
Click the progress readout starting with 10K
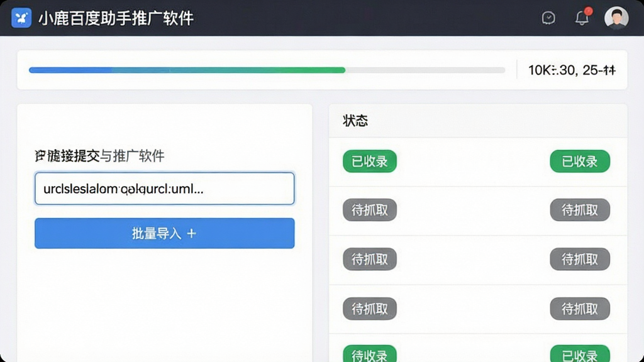click(572, 70)
